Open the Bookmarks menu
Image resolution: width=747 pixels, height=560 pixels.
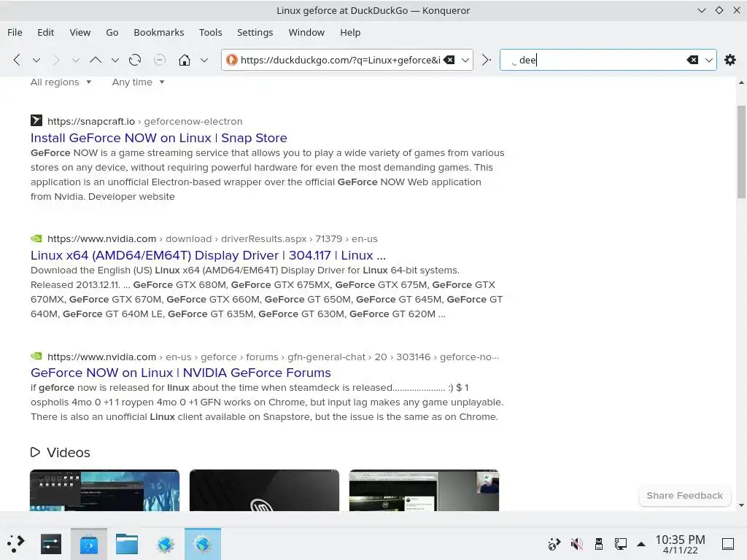(158, 32)
